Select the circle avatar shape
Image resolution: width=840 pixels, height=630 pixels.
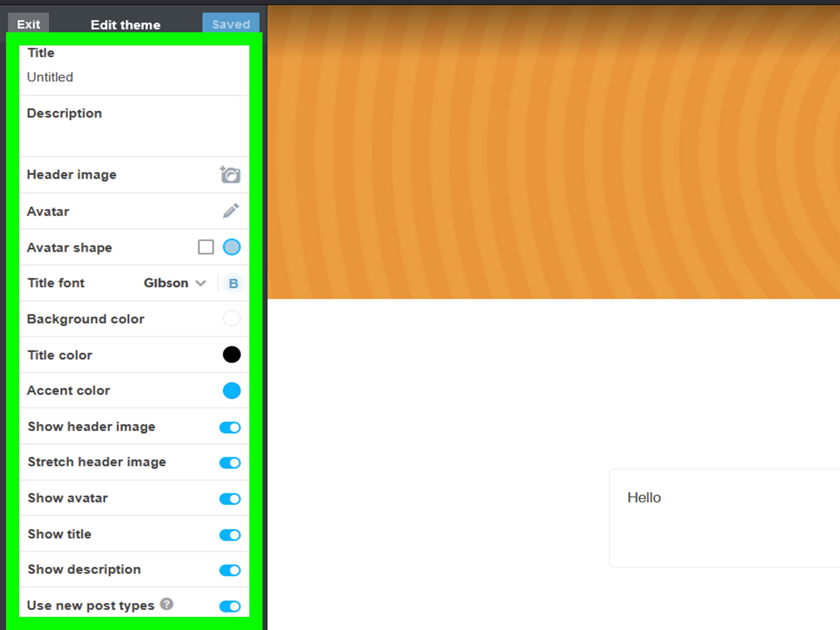(x=232, y=247)
